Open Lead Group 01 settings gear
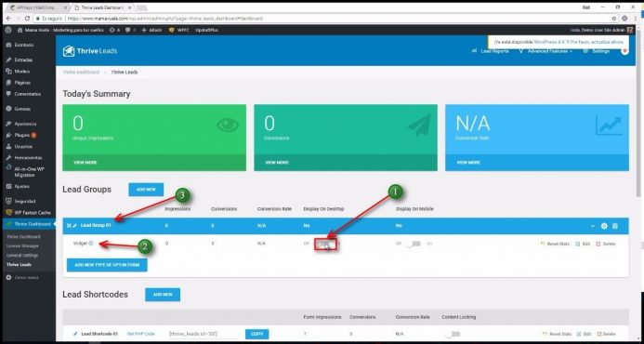This screenshot has width=644, height=344. [604, 226]
